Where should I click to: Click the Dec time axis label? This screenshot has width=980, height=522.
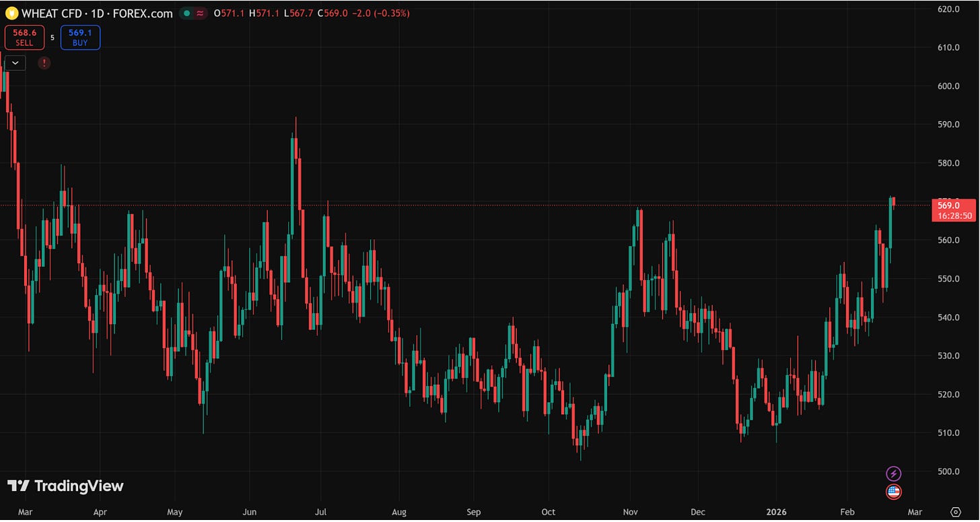698,512
